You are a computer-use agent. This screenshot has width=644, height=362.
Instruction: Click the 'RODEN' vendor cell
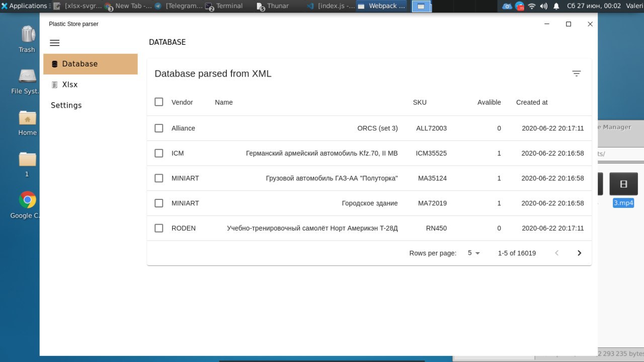[184, 228]
